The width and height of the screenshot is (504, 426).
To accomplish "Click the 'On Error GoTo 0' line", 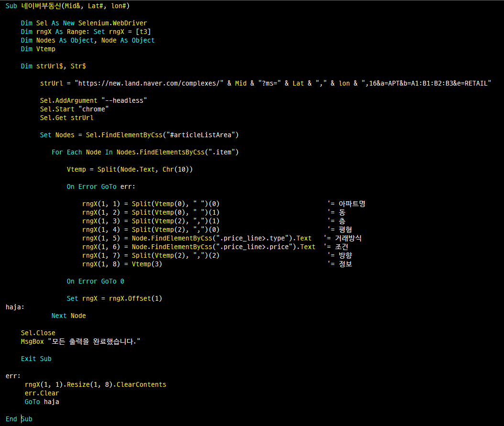I will click(x=96, y=282).
